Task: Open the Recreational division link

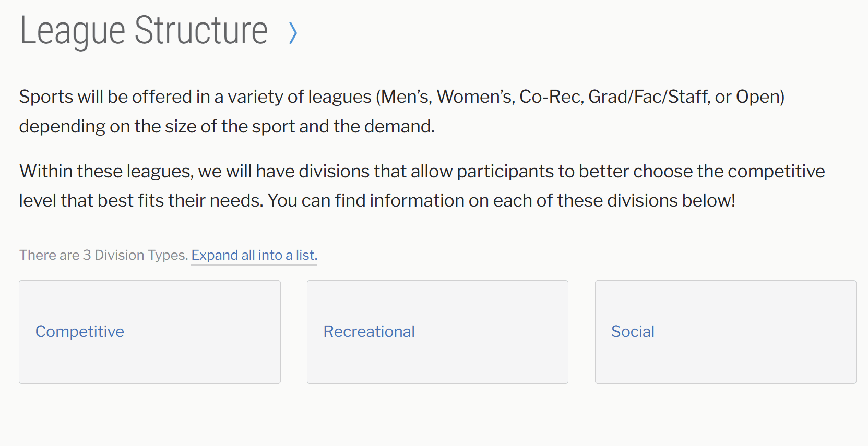Action: pos(369,332)
